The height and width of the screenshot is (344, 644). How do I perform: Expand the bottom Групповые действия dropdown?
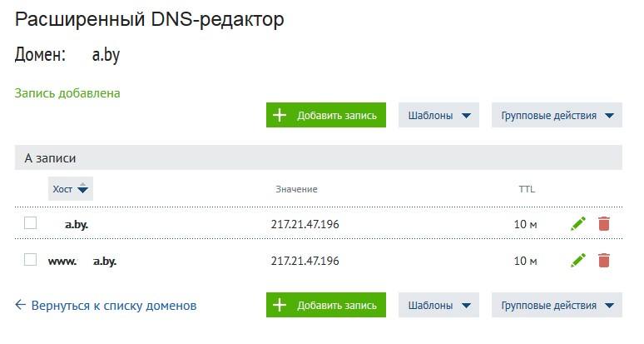[x=557, y=305]
